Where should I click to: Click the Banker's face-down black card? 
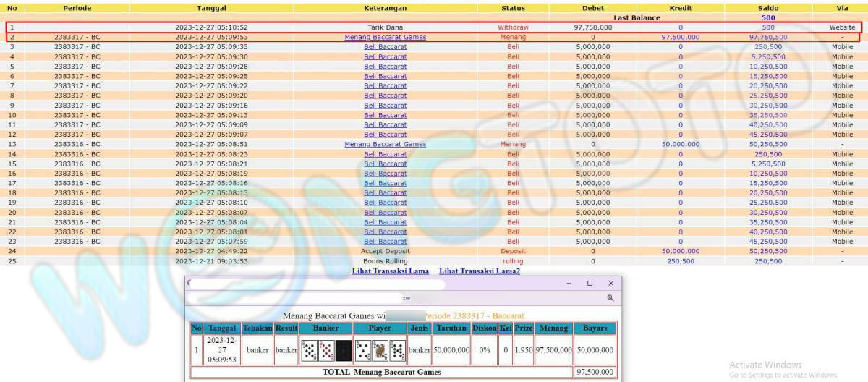point(344,350)
